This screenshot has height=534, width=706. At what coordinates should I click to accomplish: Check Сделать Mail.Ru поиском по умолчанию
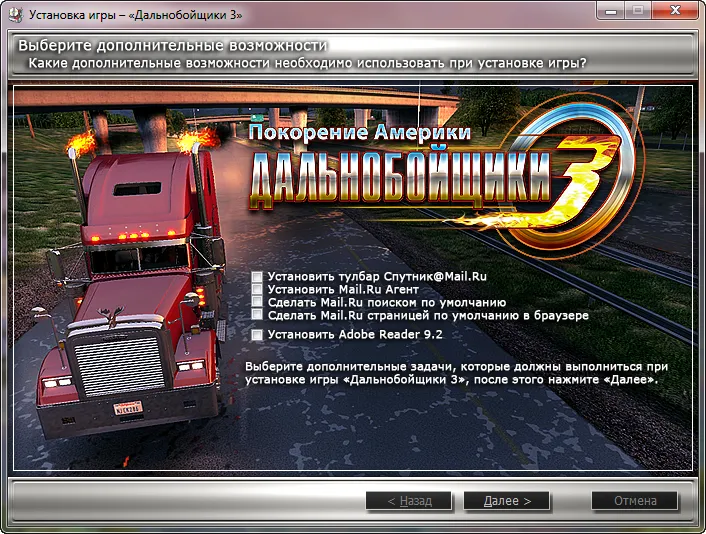[x=258, y=302]
